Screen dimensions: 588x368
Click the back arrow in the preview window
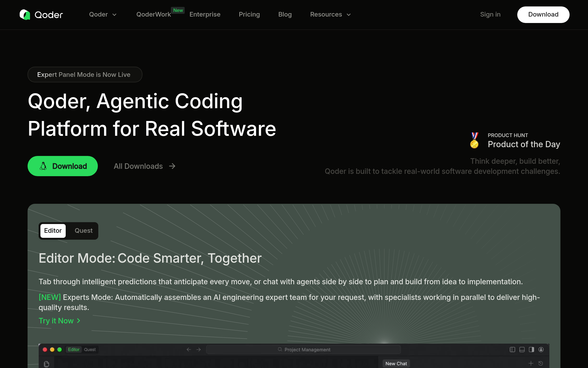pyautogui.click(x=189, y=350)
